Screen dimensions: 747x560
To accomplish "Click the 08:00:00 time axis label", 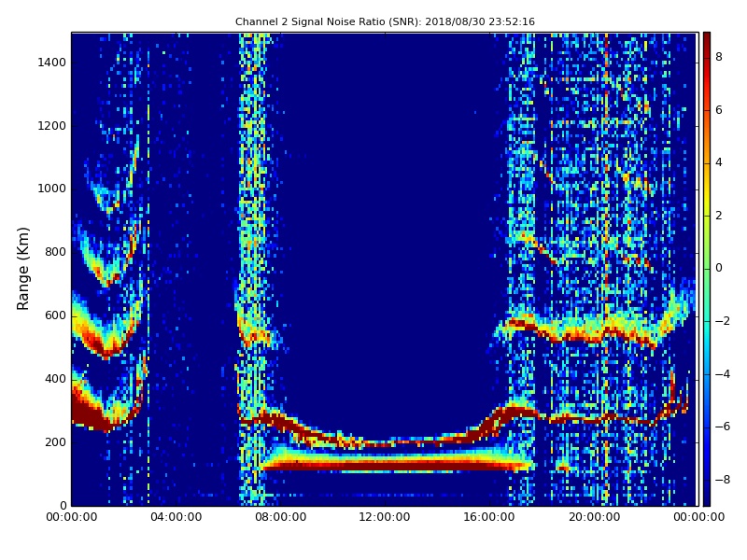I will pyautogui.click(x=281, y=517).
